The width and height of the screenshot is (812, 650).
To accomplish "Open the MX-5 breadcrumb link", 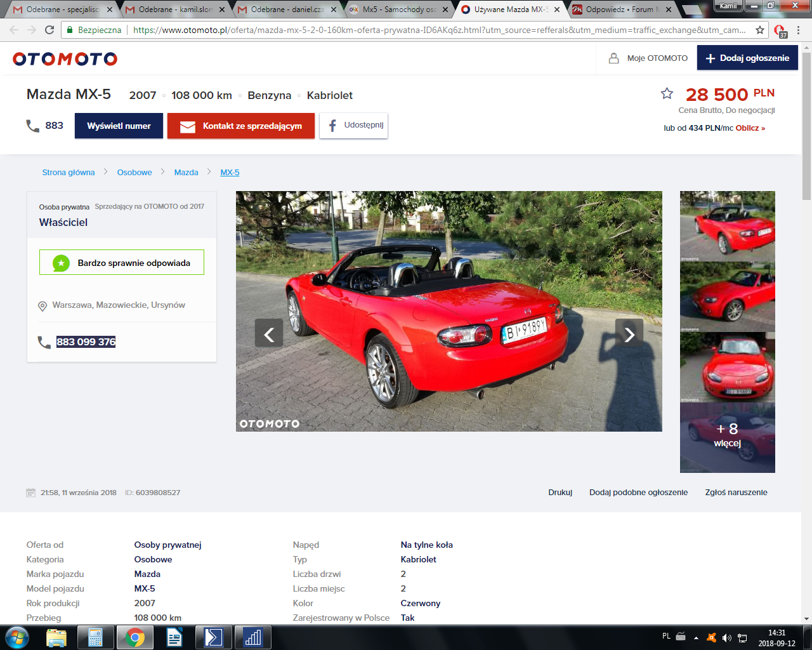I will [230, 173].
